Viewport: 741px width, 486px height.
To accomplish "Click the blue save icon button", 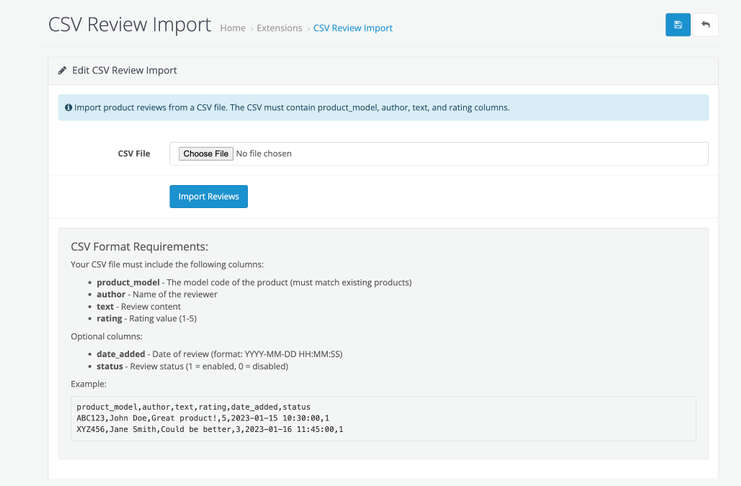I will (x=678, y=25).
